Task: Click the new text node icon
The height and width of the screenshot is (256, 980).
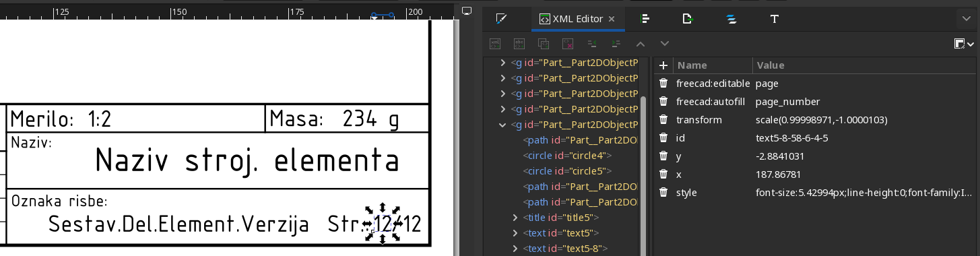Action: coord(519,44)
